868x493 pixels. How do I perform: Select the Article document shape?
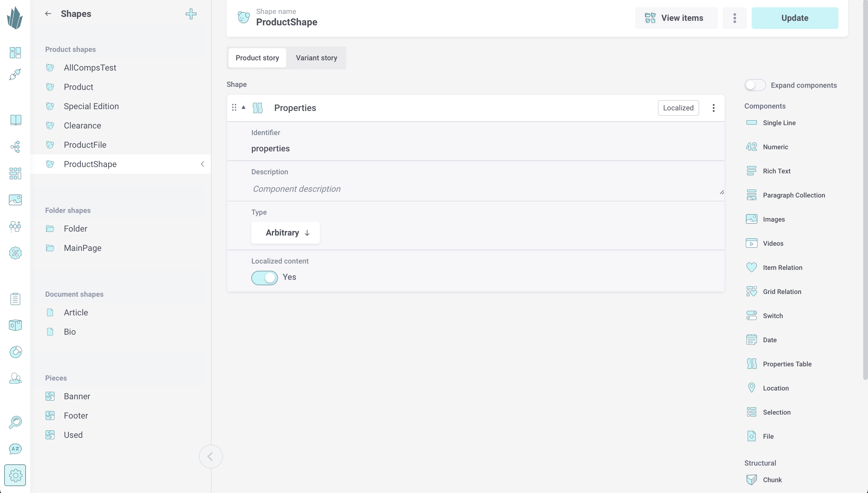pos(121,312)
